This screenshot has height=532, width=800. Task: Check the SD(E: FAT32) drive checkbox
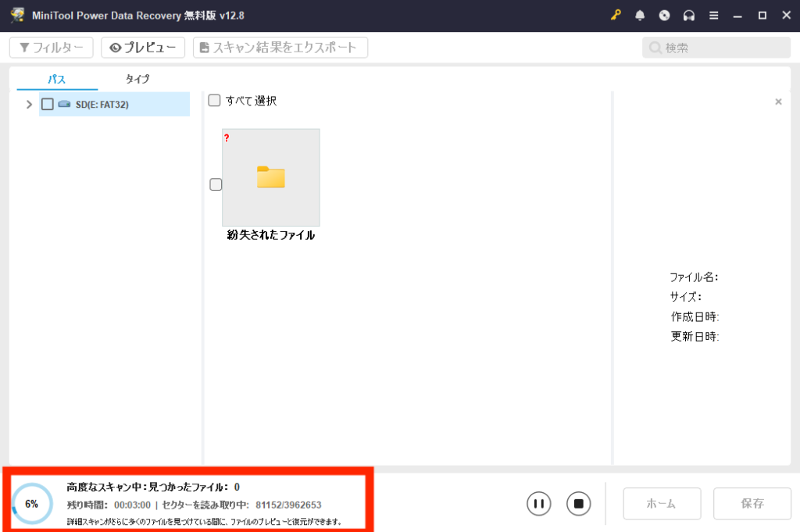click(48, 104)
